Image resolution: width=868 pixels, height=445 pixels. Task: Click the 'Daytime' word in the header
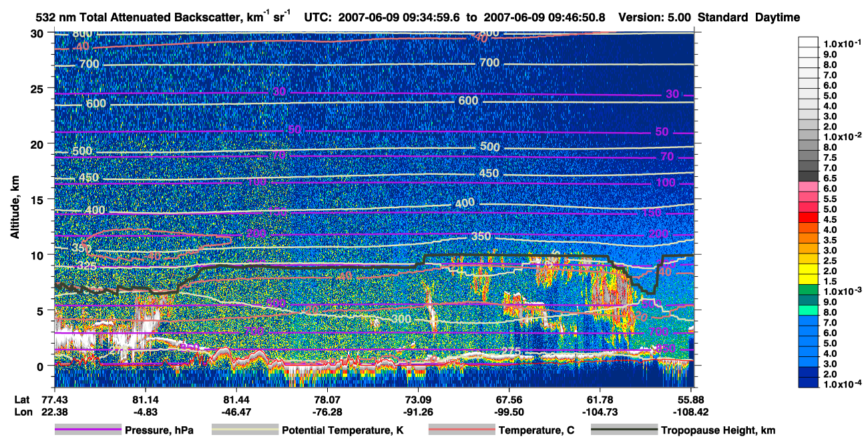coord(778,17)
